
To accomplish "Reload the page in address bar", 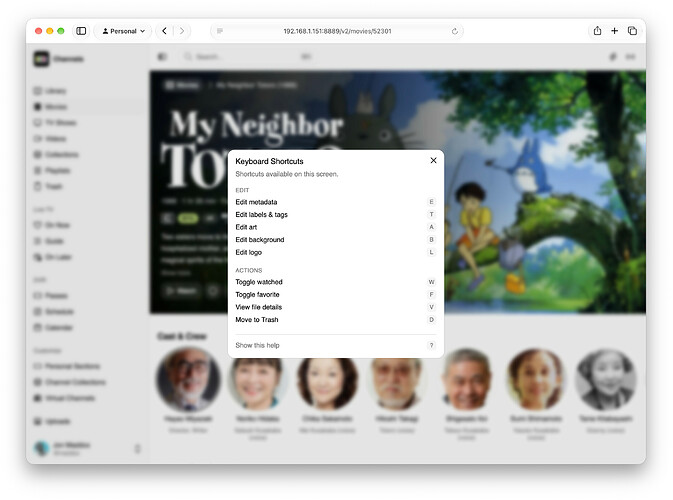I will pos(455,31).
